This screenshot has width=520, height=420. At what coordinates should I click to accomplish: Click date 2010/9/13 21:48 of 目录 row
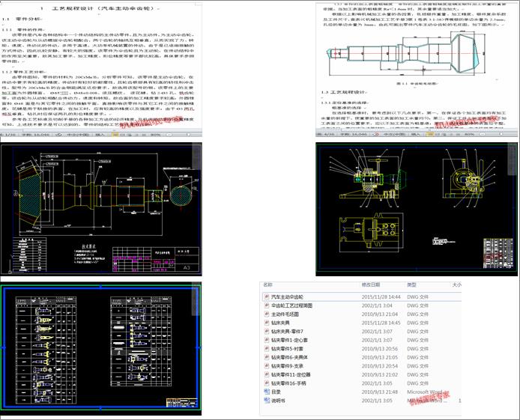[x=380, y=392]
